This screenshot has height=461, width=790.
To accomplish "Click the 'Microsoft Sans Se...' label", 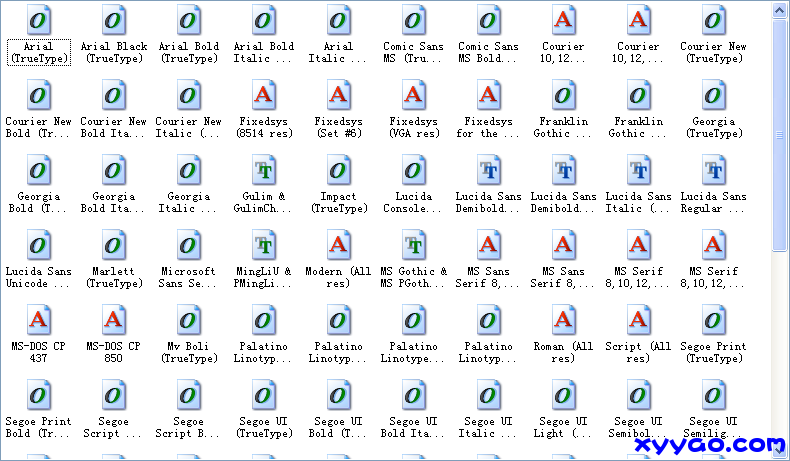I will coord(188,278).
